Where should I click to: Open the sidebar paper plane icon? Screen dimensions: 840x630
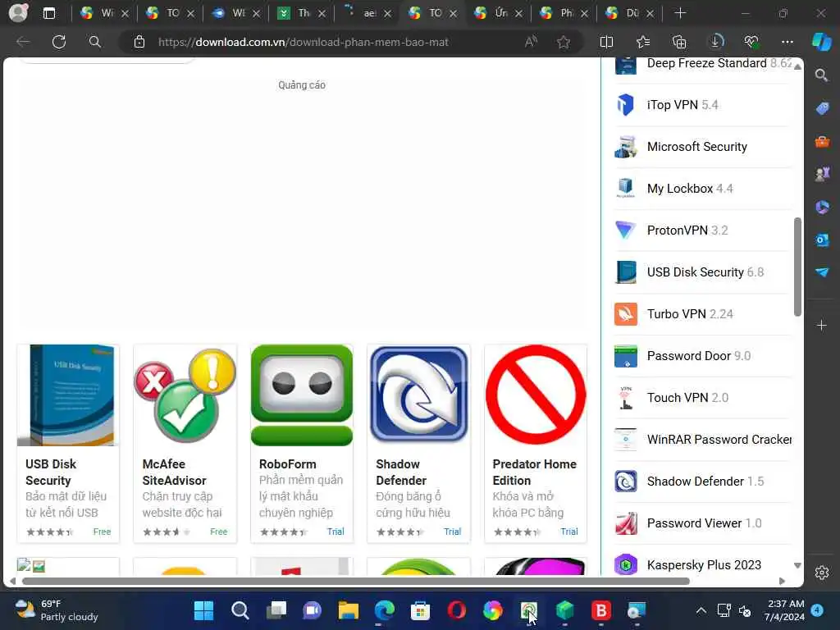(x=822, y=272)
